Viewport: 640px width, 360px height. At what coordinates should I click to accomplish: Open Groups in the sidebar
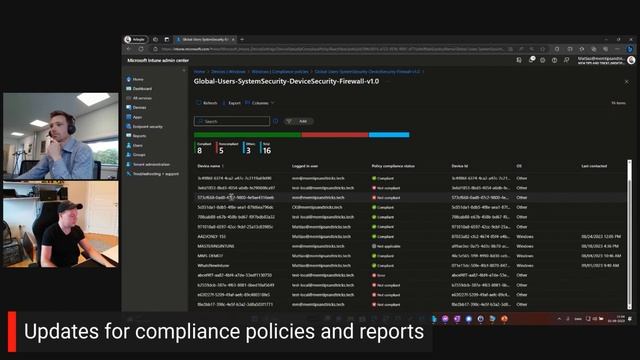coord(136,155)
